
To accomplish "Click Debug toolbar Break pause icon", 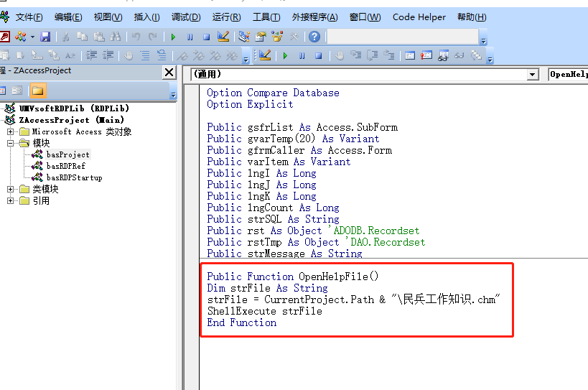I will [x=302, y=56].
